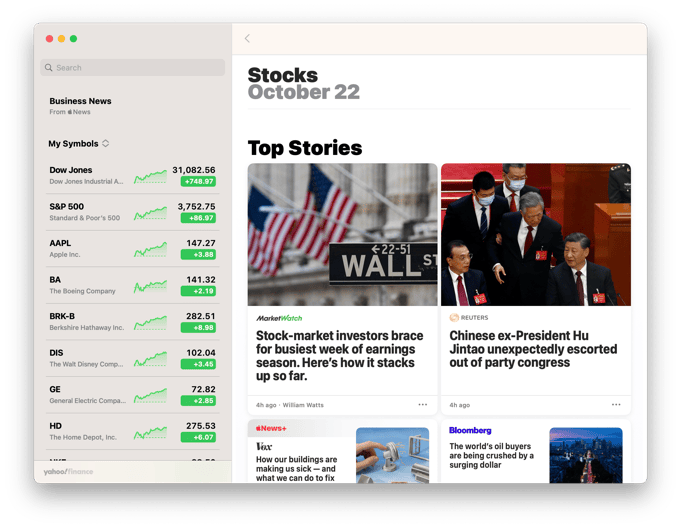The height and width of the screenshot is (528, 681).
Task: Open headline about stock-market investors bracing
Action: 340,356
